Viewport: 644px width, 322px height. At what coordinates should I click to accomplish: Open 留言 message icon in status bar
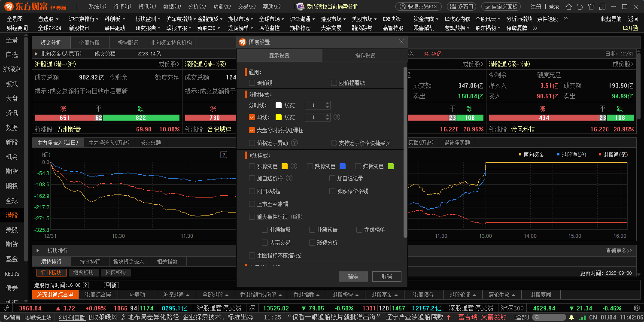(12, 317)
